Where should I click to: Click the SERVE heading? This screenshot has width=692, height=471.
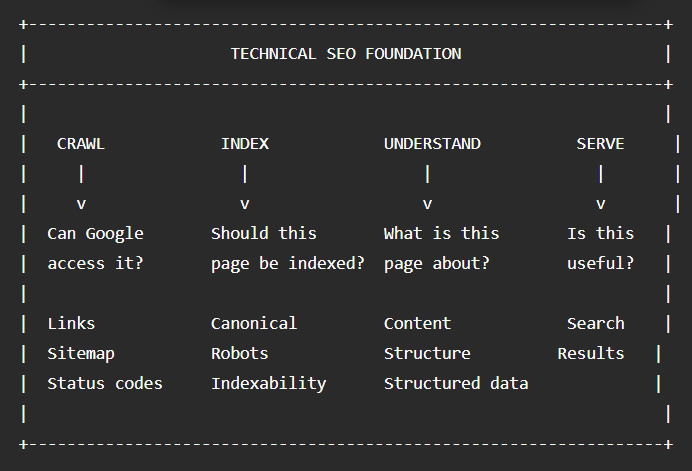click(x=600, y=144)
